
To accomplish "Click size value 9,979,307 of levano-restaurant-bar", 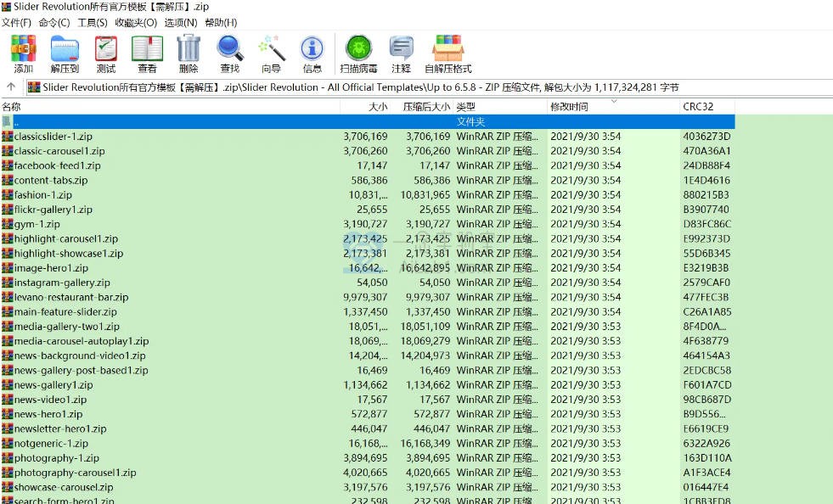I will tap(365, 297).
